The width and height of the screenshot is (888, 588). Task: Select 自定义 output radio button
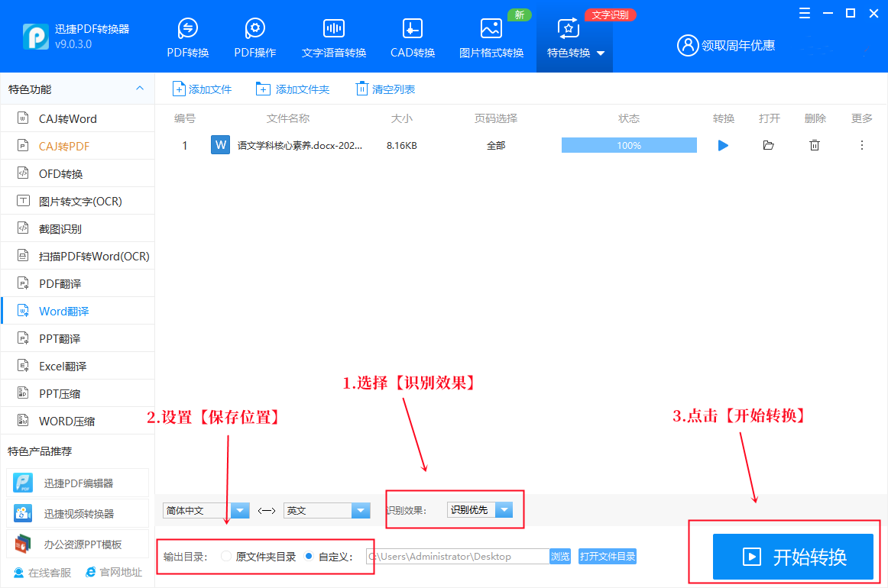coord(308,556)
